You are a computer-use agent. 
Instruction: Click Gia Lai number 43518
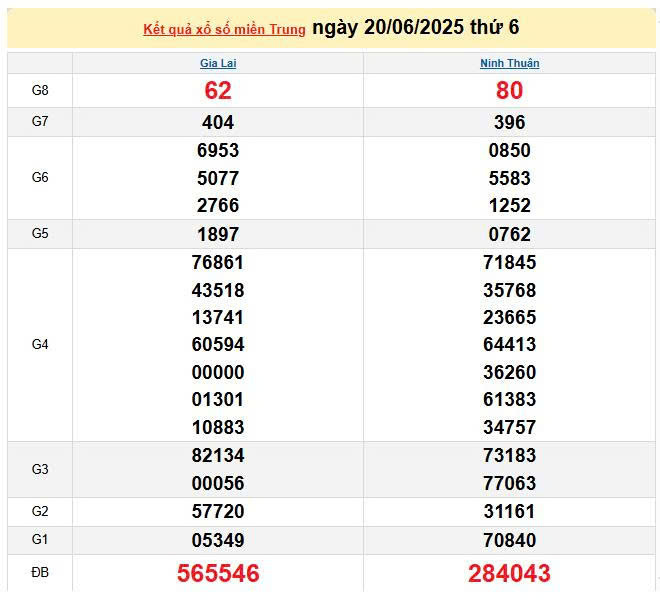tap(218, 290)
